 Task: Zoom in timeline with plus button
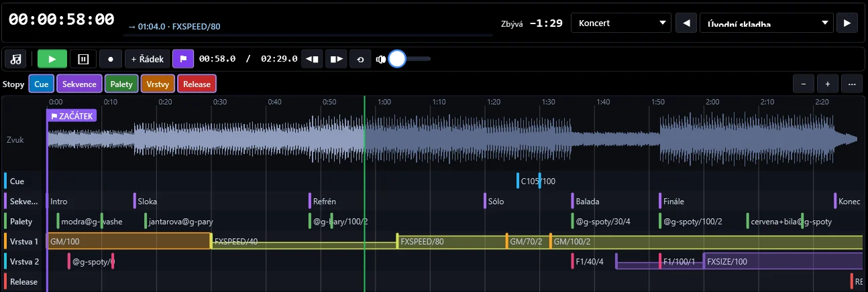(828, 84)
